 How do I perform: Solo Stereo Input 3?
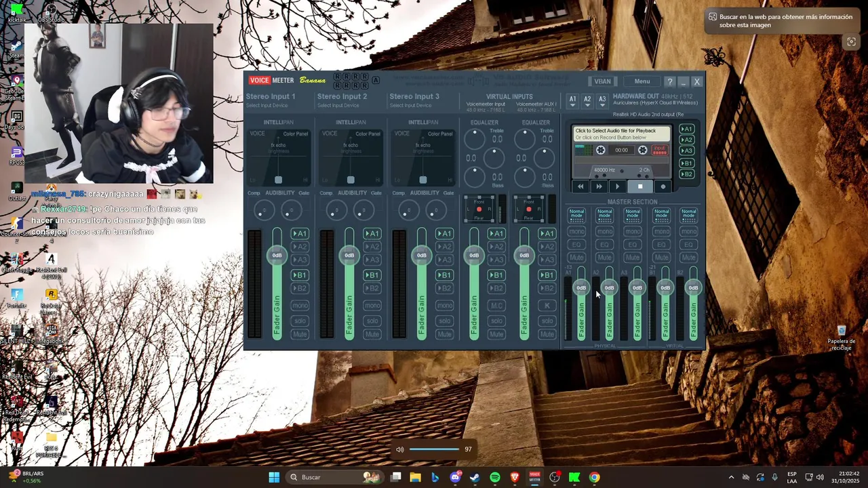click(444, 321)
